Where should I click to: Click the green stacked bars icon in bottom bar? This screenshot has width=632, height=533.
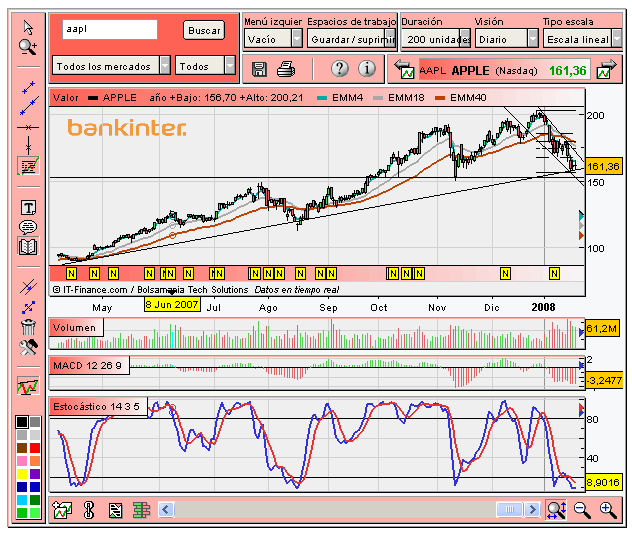coord(141,510)
